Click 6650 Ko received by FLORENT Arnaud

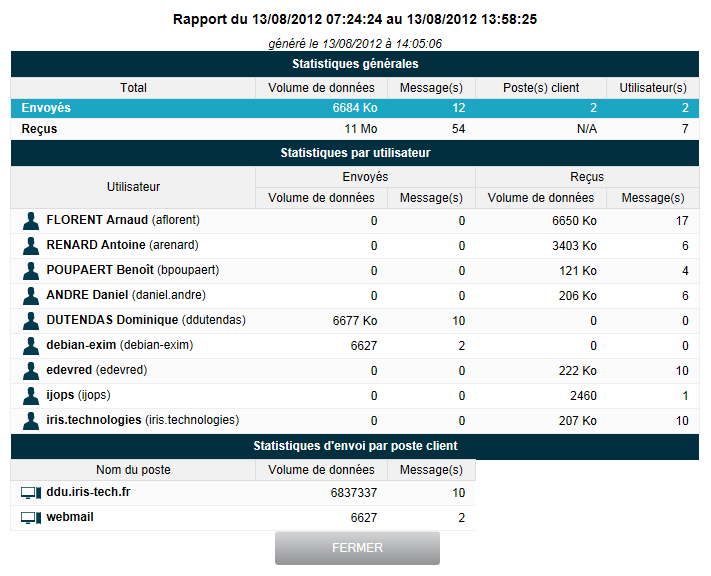(574, 221)
